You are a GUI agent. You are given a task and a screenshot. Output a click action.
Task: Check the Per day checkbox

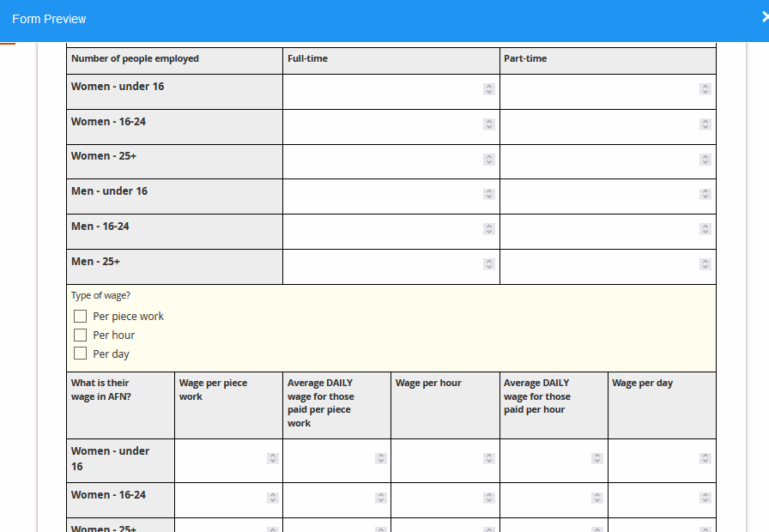click(x=80, y=354)
